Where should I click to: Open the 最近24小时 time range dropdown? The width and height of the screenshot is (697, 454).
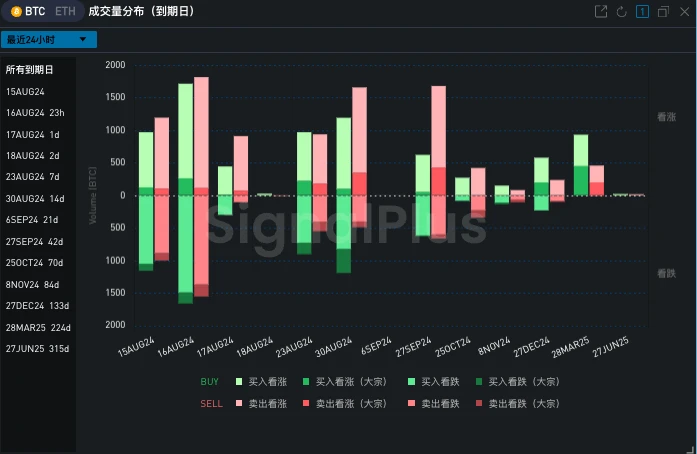(47, 40)
